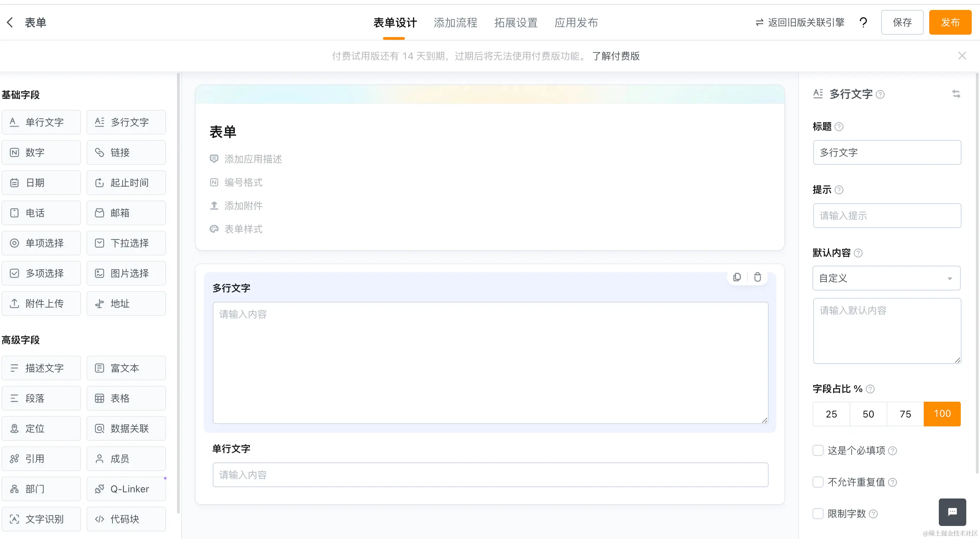Click the field type switch icon
Screen dimensions: 980x539
point(956,94)
